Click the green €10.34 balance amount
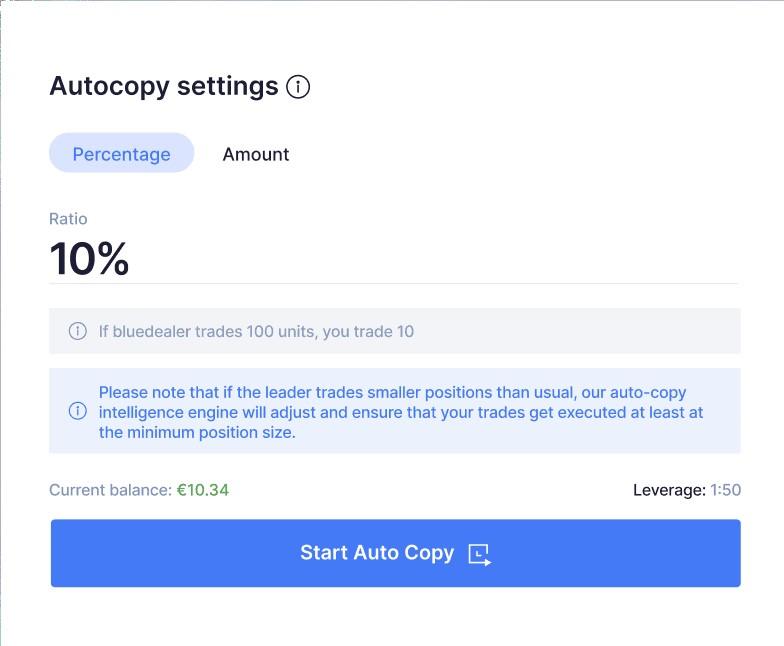 point(203,490)
